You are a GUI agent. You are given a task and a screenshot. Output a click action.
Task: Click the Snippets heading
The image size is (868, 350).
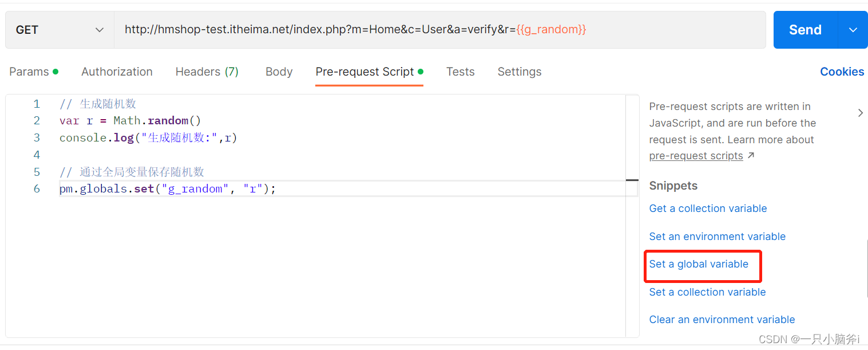click(673, 186)
